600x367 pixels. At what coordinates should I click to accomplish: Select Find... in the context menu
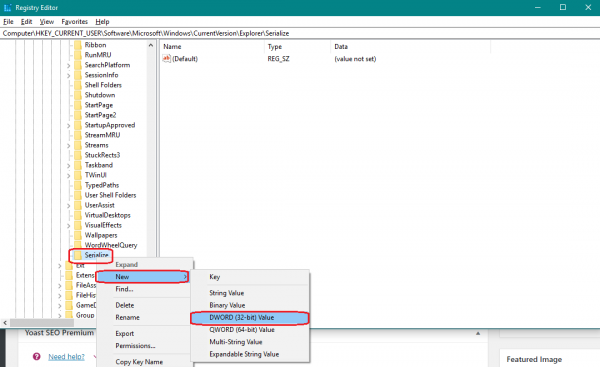[144, 289]
